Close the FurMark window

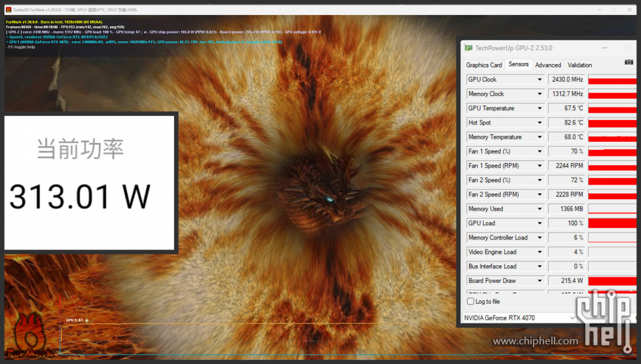point(630,9)
